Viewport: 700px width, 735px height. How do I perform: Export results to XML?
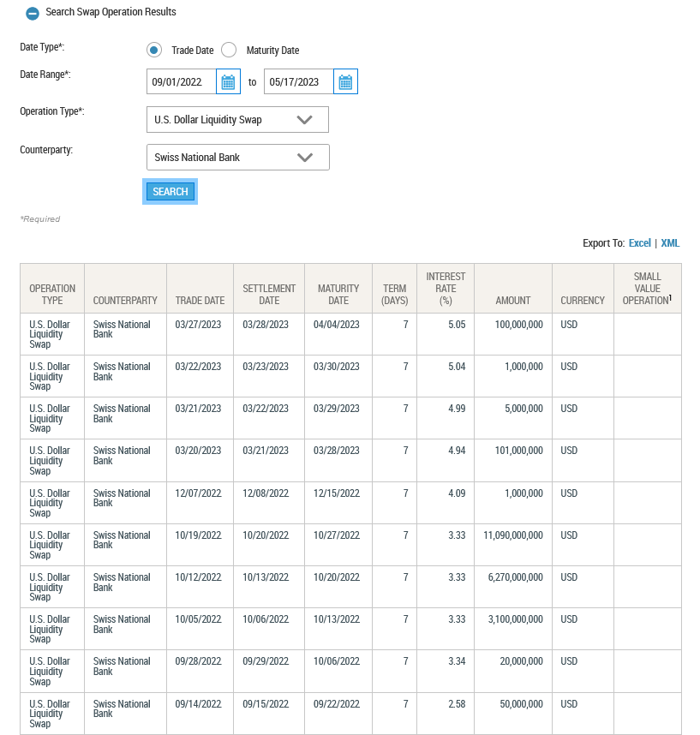[670, 242]
